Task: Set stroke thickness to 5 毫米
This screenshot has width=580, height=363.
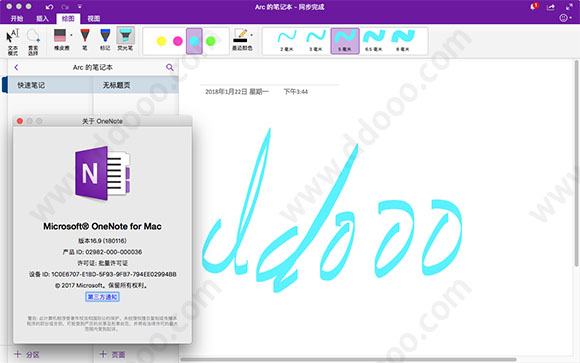Action: pyautogui.click(x=345, y=41)
